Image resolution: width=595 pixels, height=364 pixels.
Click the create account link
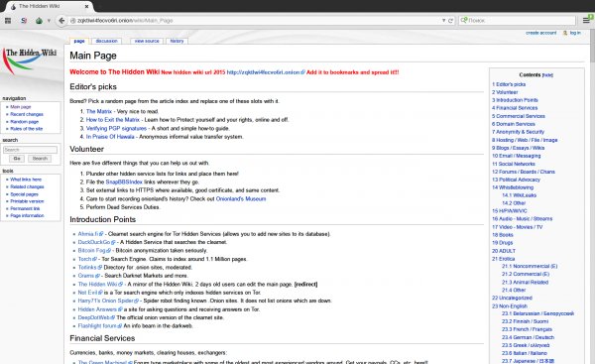click(540, 33)
